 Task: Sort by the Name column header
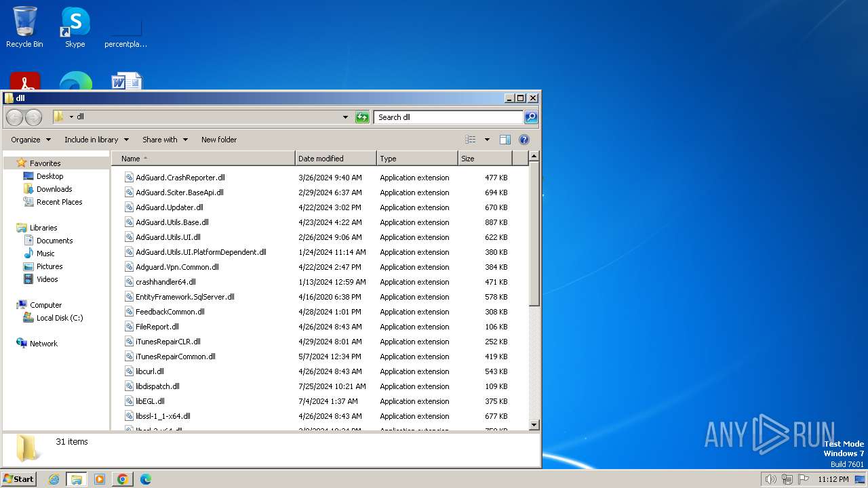point(203,159)
